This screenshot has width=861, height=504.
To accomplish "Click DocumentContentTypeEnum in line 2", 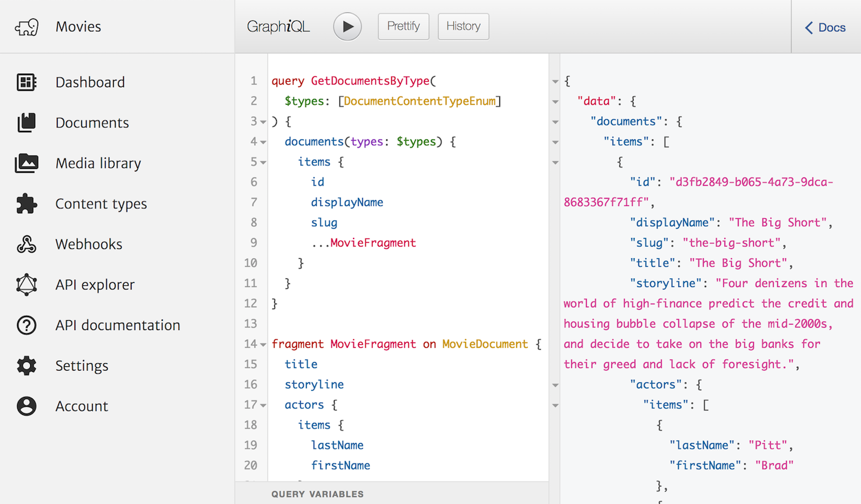I will click(420, 101).
